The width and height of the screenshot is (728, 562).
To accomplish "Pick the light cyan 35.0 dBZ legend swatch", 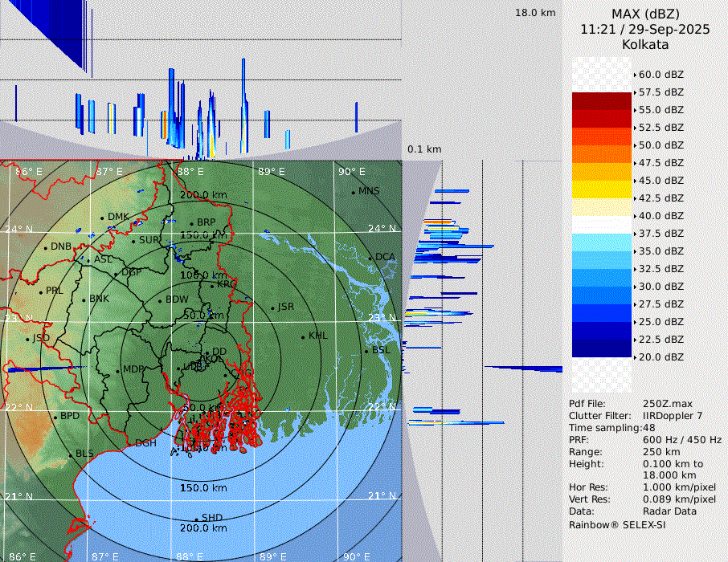I will (x=601, y=242).
